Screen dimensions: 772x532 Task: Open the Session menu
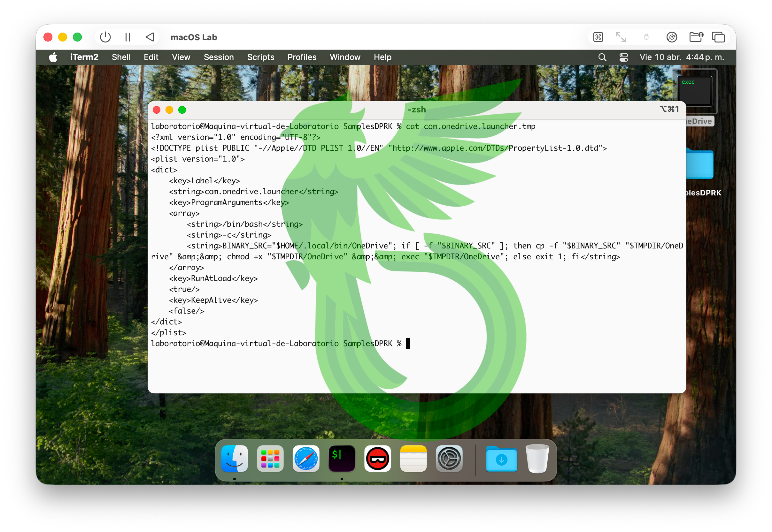click(219, 57)
